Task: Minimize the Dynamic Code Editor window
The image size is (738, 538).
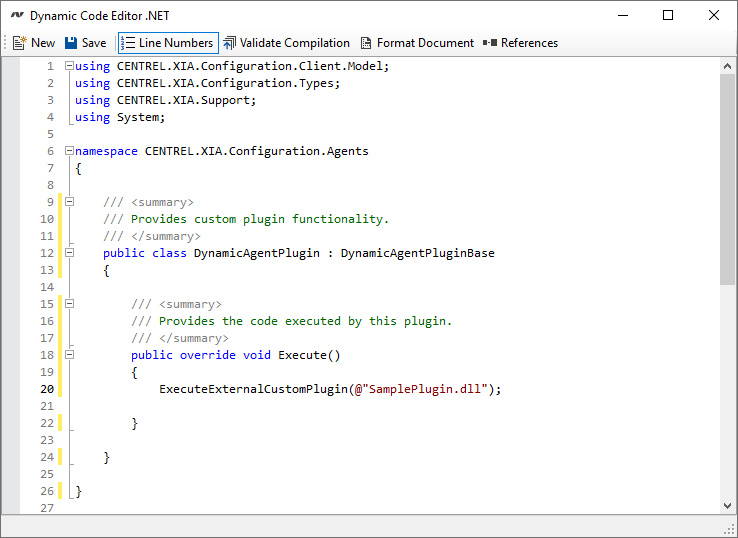Action: pos(623,16)
